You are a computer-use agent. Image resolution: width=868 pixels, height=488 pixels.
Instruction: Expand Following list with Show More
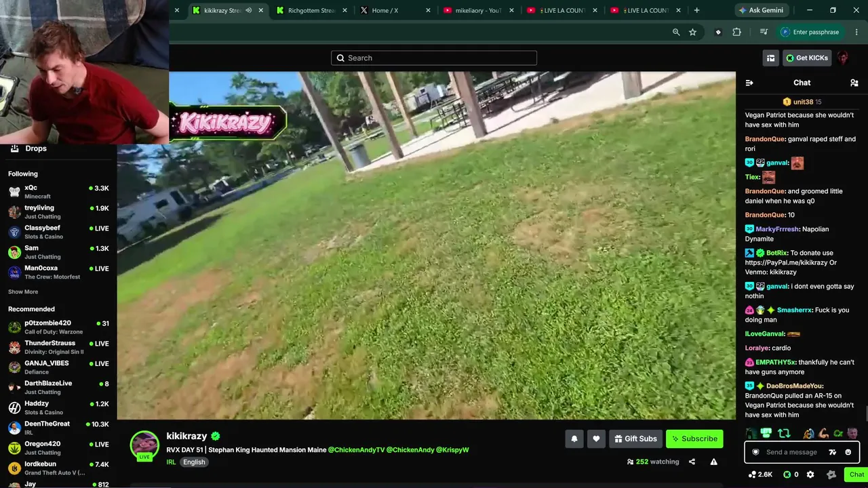(x=23, y=291)
